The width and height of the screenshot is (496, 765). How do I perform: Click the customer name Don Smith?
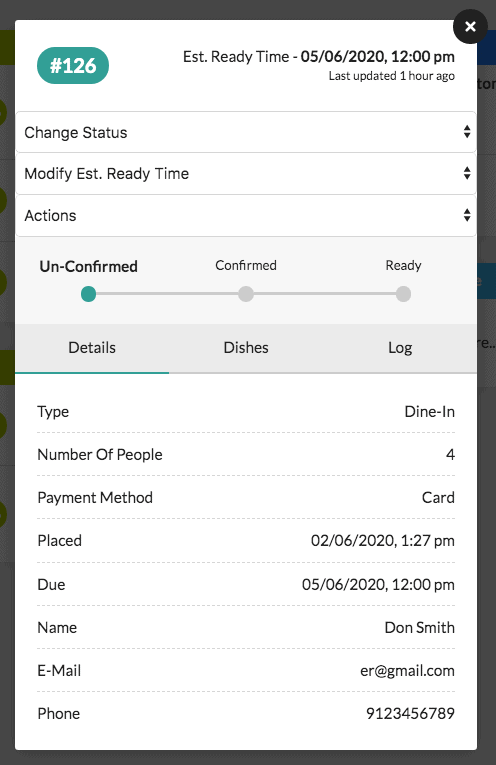tap(419, 627)
